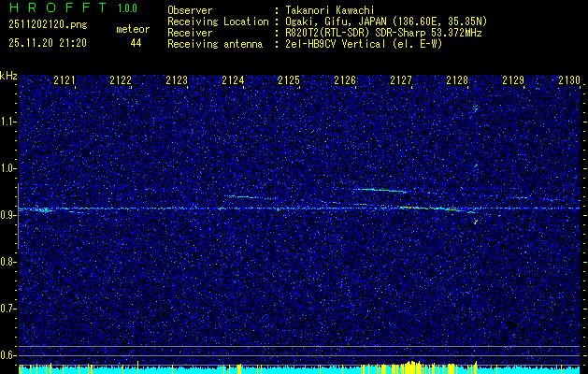The image size is (588, 374).
Task: Click the 2126 time marker
Action: [345, 80]
